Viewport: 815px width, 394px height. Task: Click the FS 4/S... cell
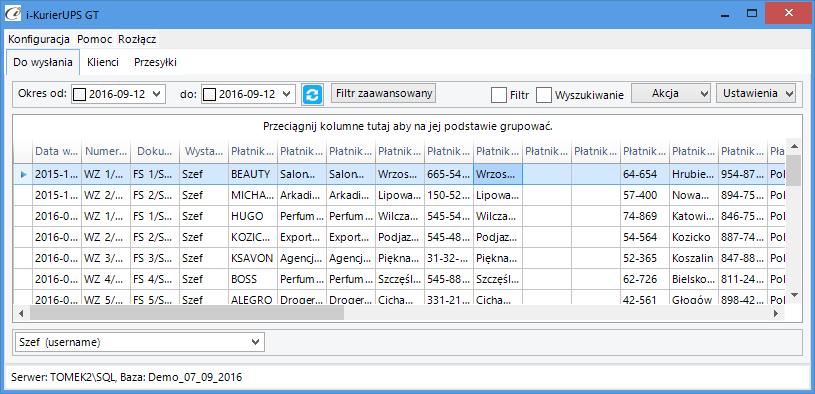pos(155,279)
